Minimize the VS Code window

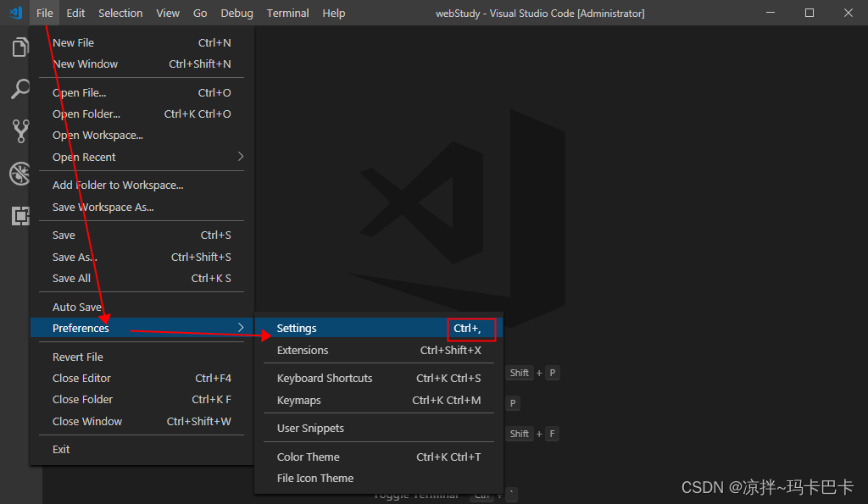[x=770, y=13]
